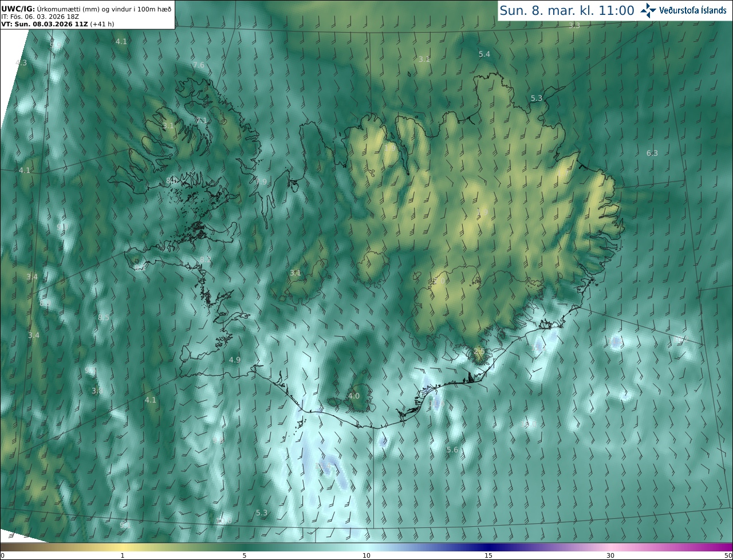Click the map value '3.3'

(x=574, y=25)
